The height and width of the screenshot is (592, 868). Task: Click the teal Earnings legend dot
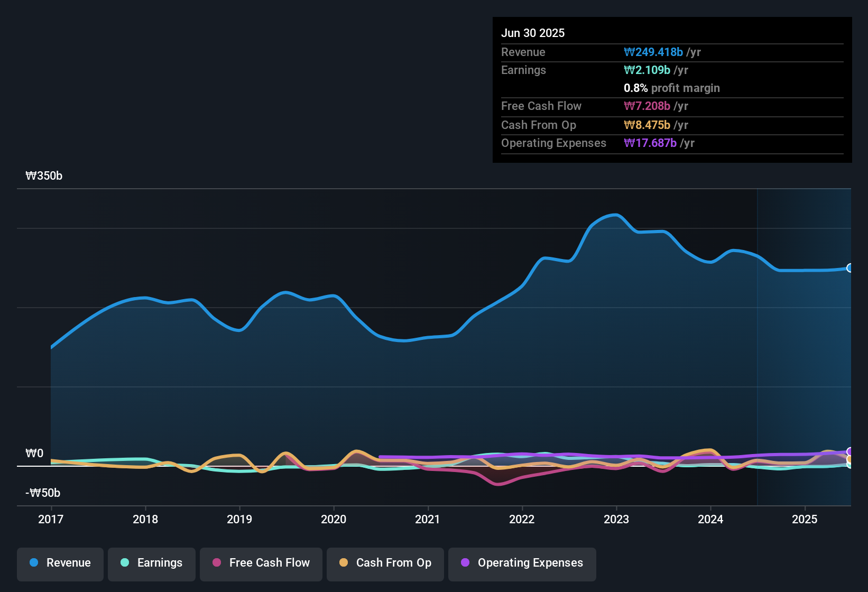click(x=125, y=562)
